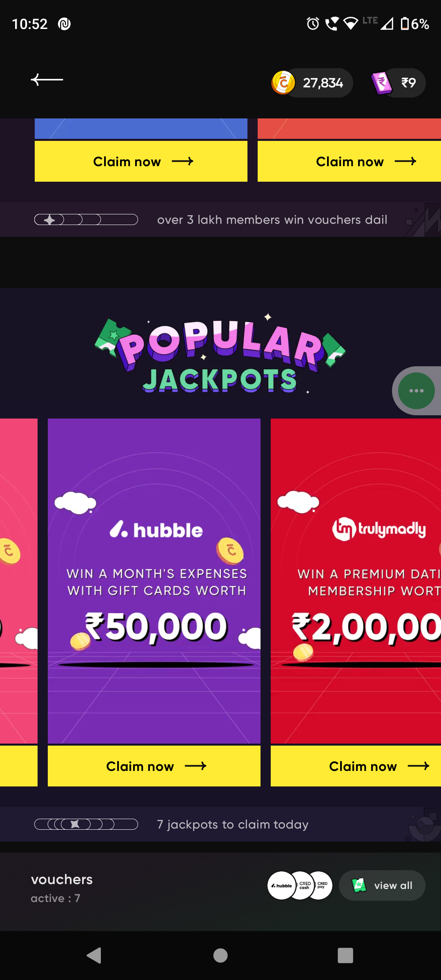
Task: Tap the green floating three-dots bubble
Action: coord(416,391)
